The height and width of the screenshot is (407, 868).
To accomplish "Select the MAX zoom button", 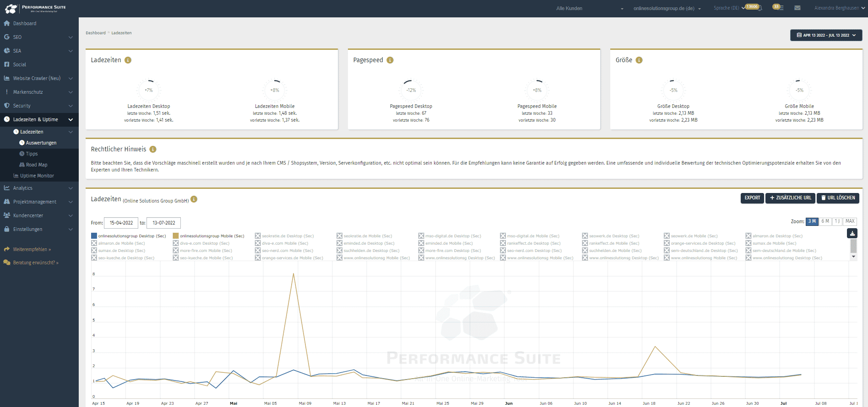I will point(850,221).
